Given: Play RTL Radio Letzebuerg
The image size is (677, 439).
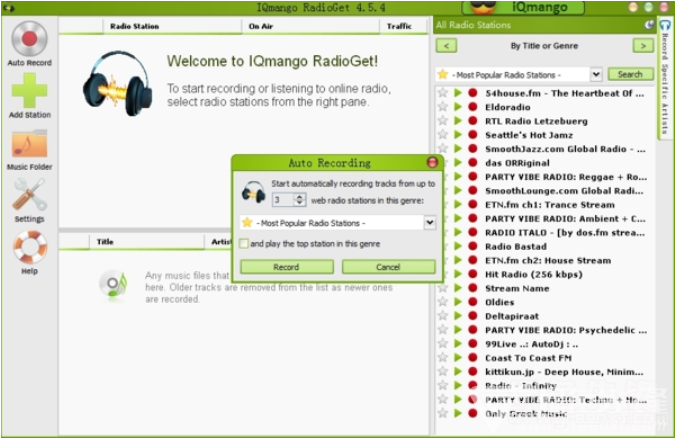Looking at the screenshot, I should 458,121.
